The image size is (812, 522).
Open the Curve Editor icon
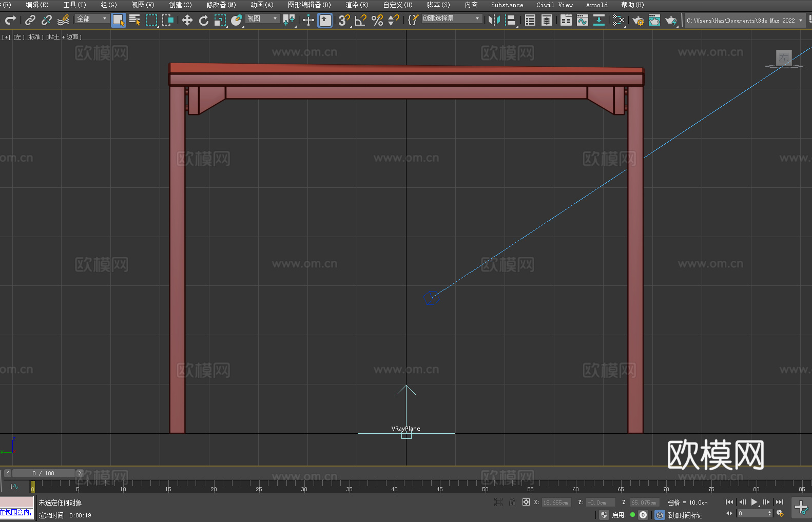pyautogui.click(x=583, y=20)
